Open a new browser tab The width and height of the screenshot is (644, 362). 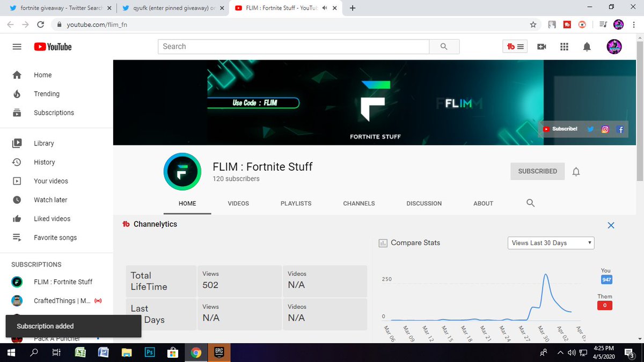tap(353, 8)
